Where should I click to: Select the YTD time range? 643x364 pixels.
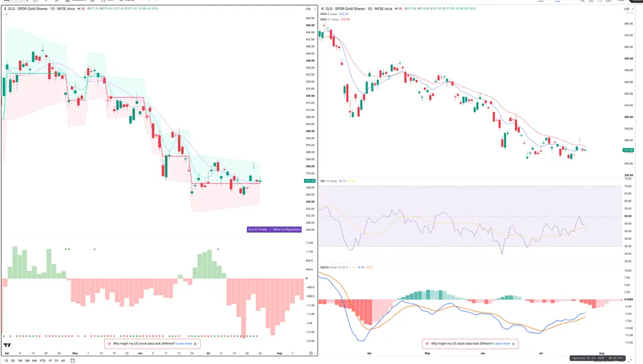pos(42,361)
